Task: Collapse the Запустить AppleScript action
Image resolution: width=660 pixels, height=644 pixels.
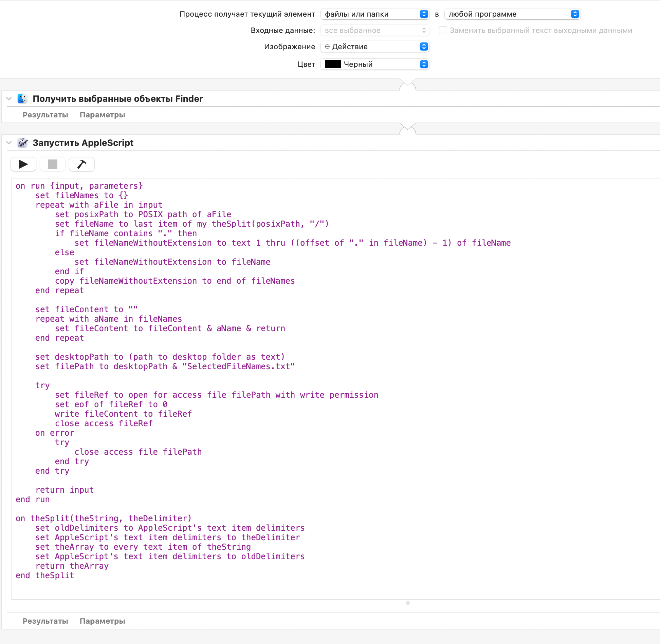Action: click(9, 143)
